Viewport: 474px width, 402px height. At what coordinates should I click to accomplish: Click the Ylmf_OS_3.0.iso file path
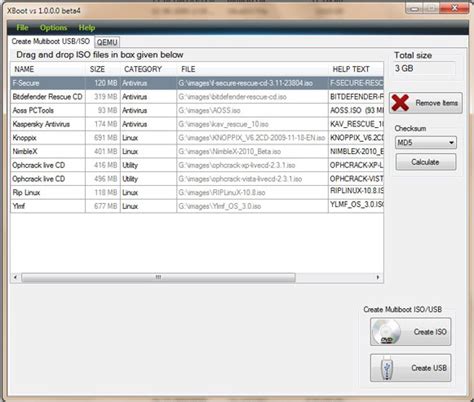pos(220,206)
